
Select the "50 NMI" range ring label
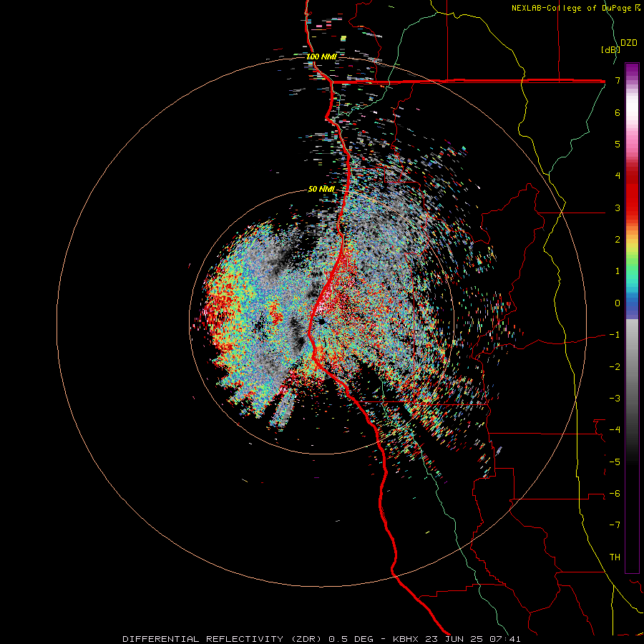pyautogui.click(x=321, y=189)
